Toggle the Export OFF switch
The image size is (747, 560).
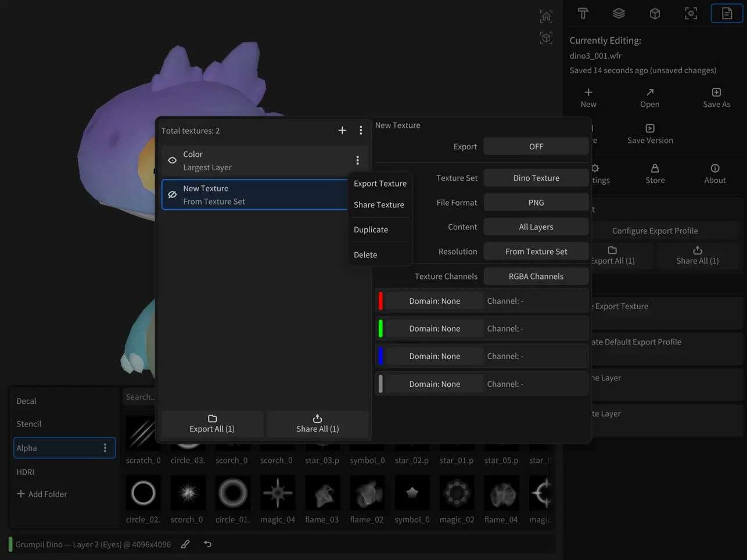pyautogui.click(x=536, y=147)
